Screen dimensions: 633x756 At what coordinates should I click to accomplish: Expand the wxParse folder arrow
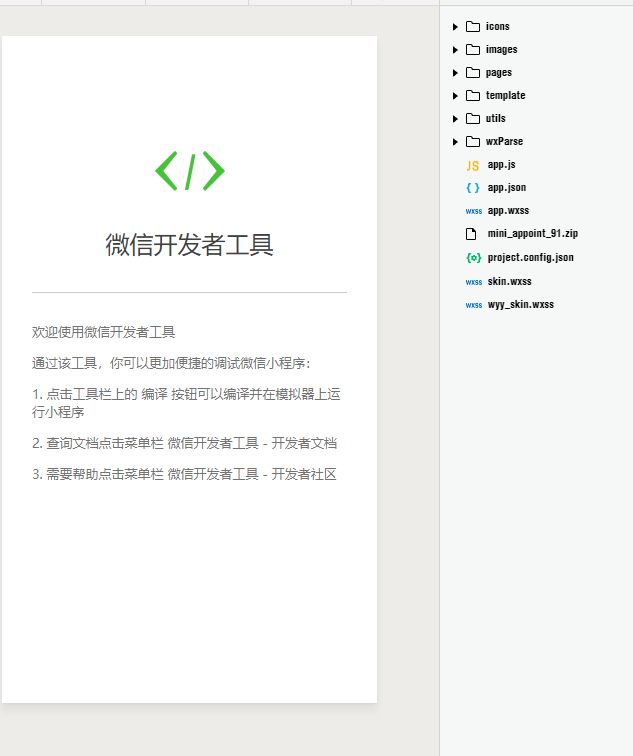pyautogui.click(x=455, y=142)
